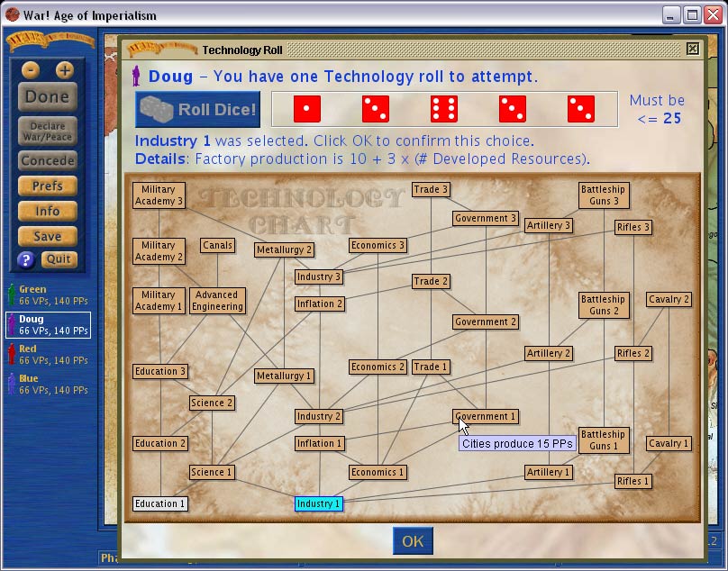The height and width of the screenshot is (571, 728).
Task: Click the first red die showing one
Action: [307, 109]
